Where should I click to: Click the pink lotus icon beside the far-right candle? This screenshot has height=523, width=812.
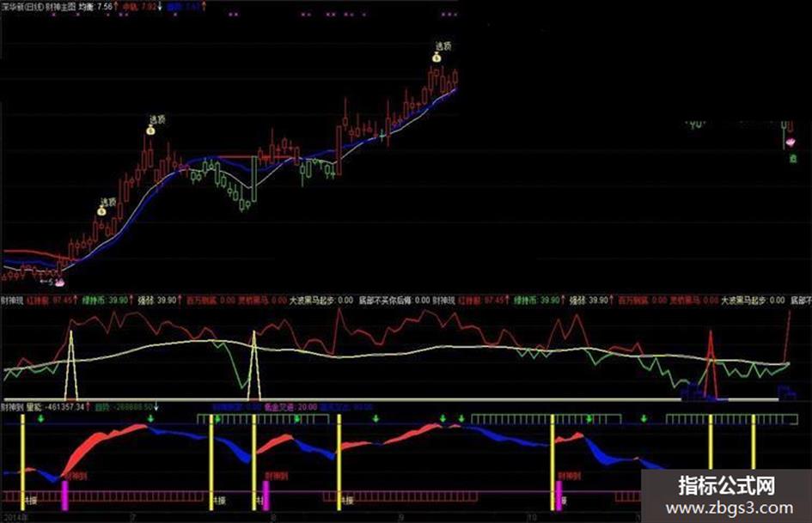tap(791, 142)
